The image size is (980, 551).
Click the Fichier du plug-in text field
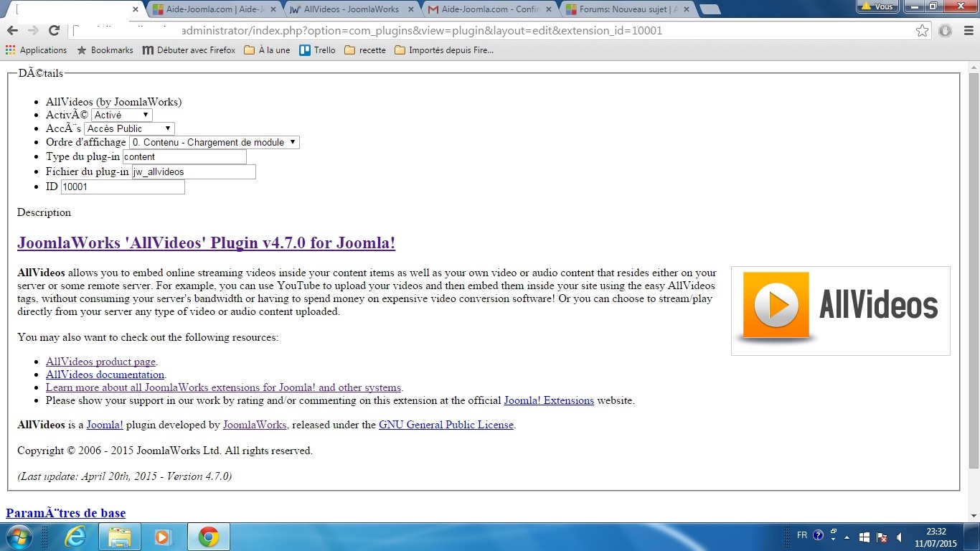click(x=194, y=172)
